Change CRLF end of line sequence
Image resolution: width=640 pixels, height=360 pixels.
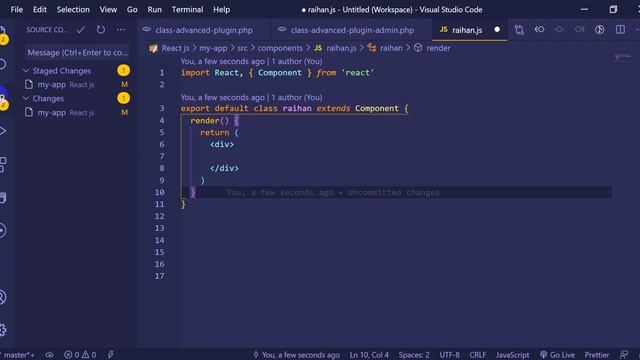(478, 355)
